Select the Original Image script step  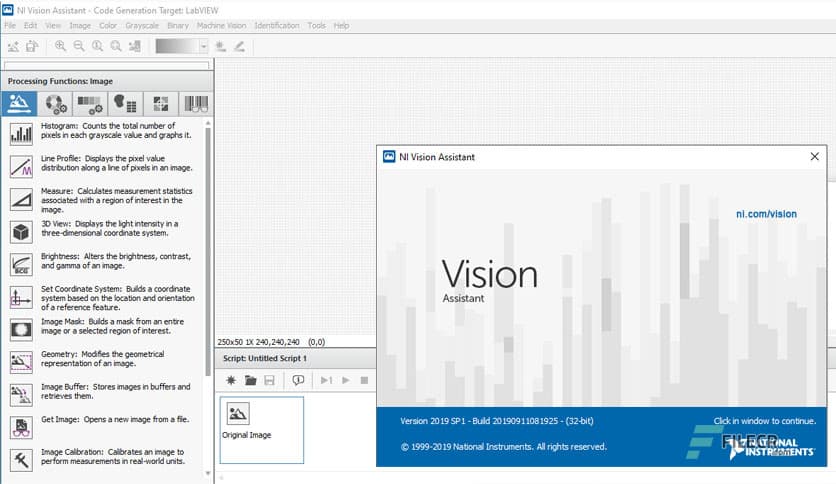pyautogui.click(x=262, y=430)
